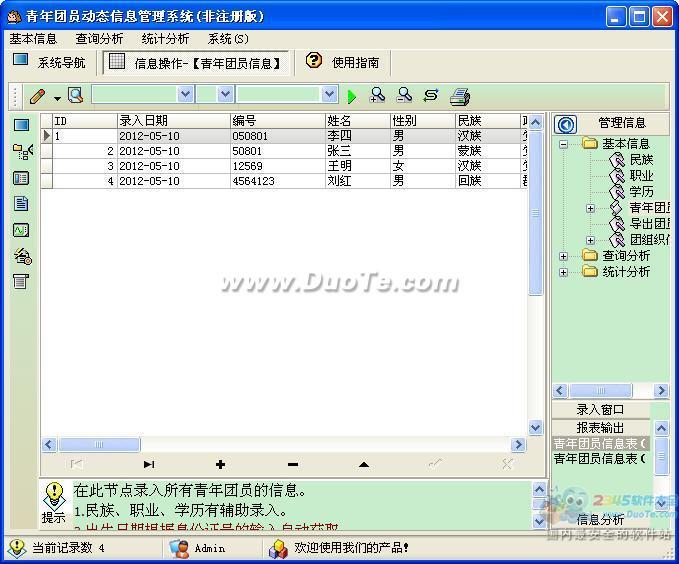
Task: Click the blue back arrow above tree
Action: (x=565, y=124)
